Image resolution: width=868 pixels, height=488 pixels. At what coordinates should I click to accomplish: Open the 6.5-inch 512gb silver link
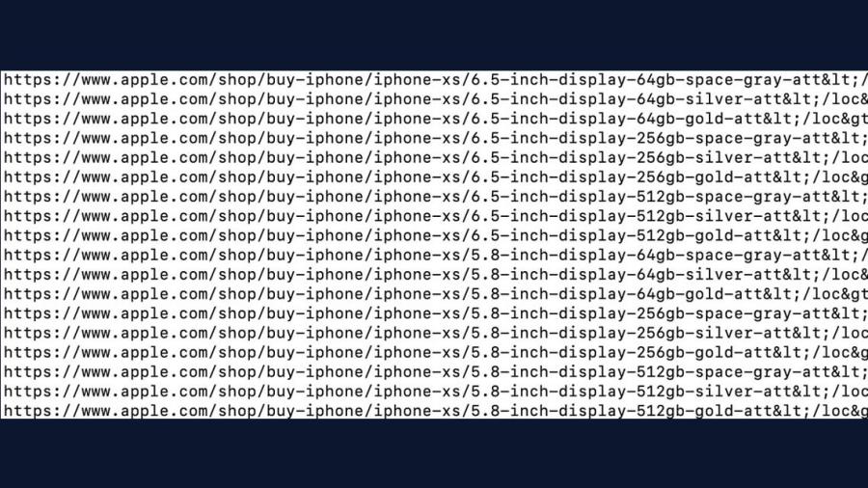(x=435, y=216)
